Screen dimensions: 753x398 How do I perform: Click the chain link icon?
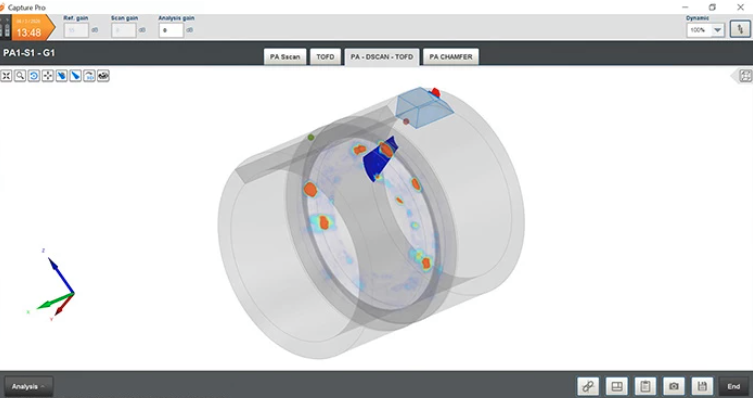588,386
